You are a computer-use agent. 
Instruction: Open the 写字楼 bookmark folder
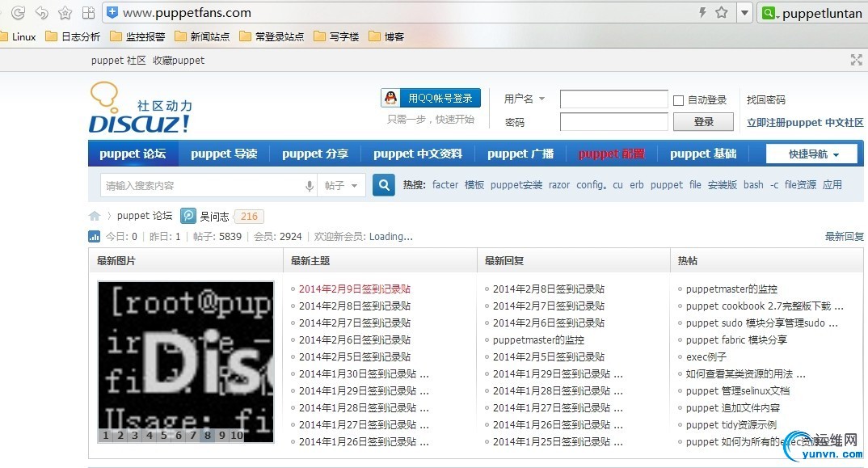[336, 36]
